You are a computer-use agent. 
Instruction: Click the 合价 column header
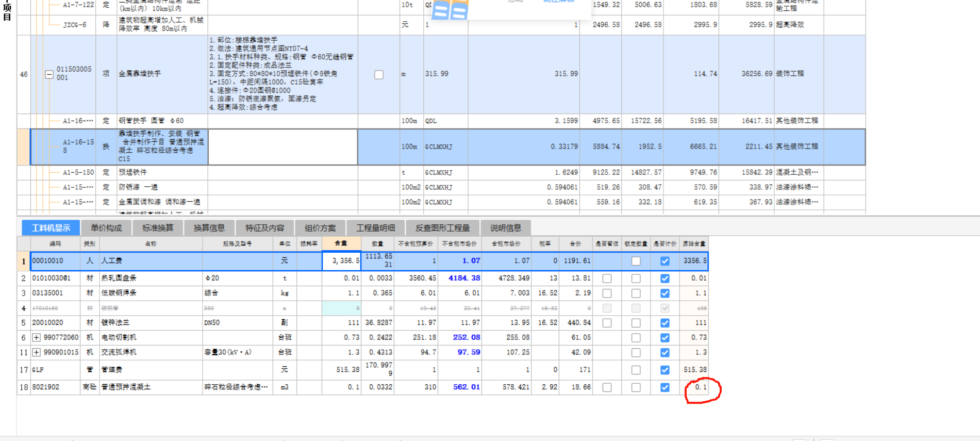(575, 243)
